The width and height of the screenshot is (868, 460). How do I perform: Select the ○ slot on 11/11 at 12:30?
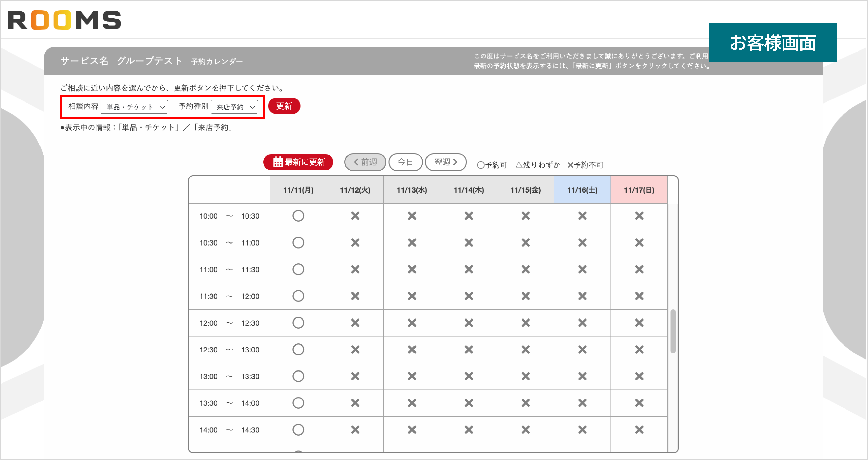[x=298, y=349]
